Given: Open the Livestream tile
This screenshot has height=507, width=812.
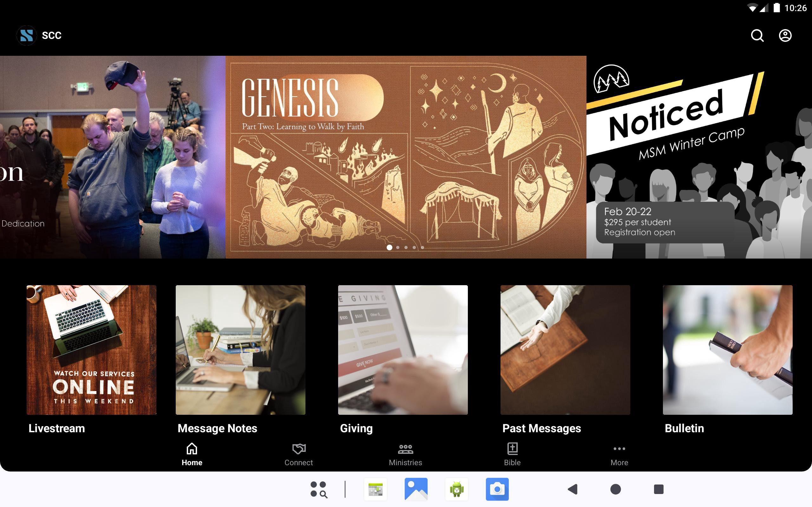Looking at the screenshot, I should coord(91,350).
